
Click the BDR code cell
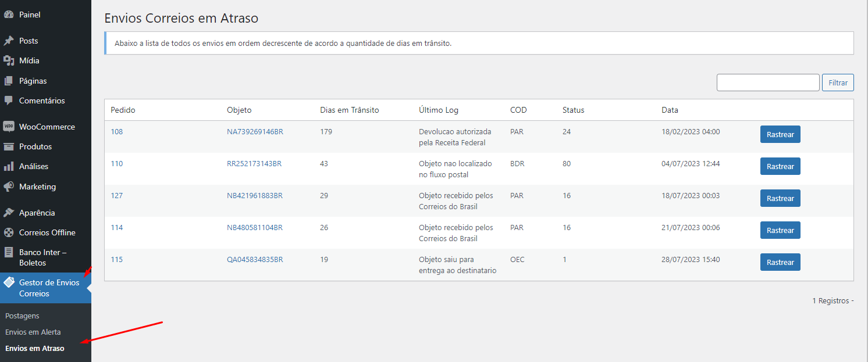(x=517, y=163)
